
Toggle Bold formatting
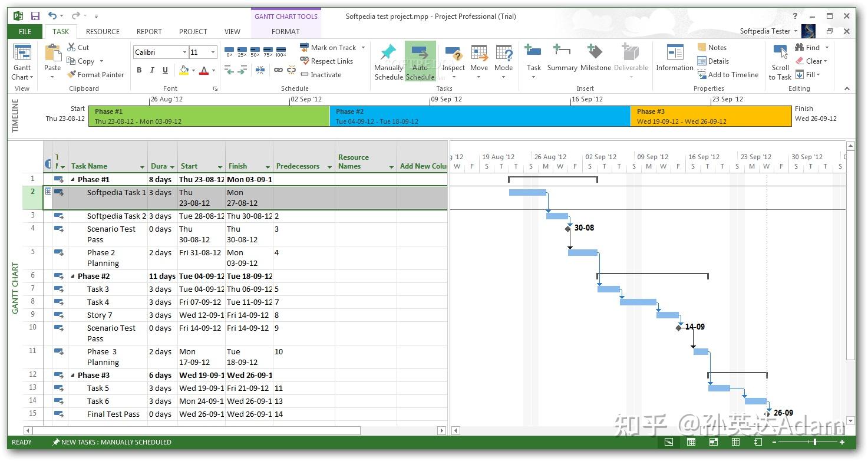pos(139,70)
